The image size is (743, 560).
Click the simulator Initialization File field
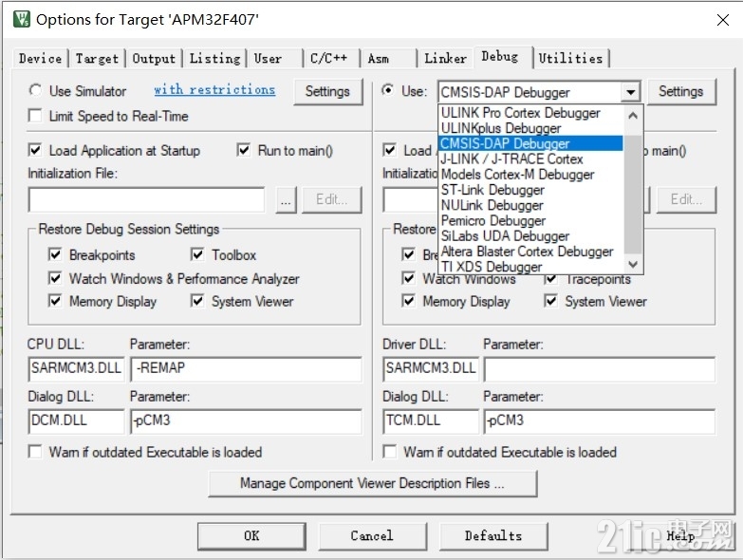pos(146,200)
